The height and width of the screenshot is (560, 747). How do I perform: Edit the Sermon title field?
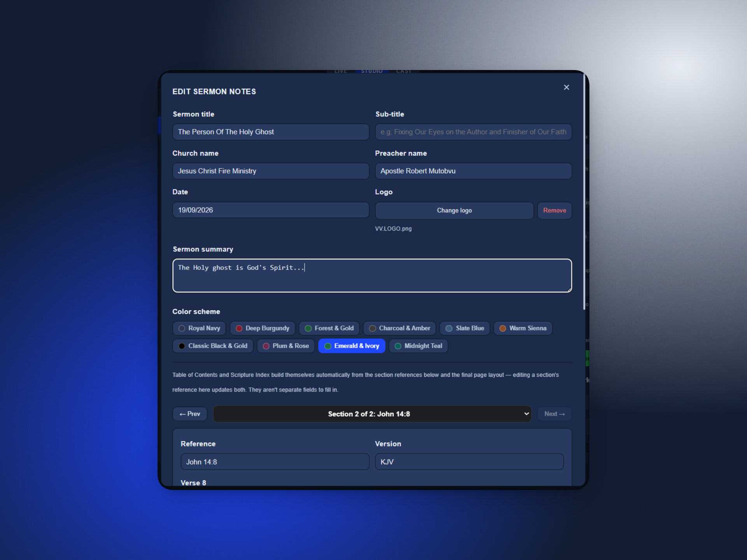(271, 132)
